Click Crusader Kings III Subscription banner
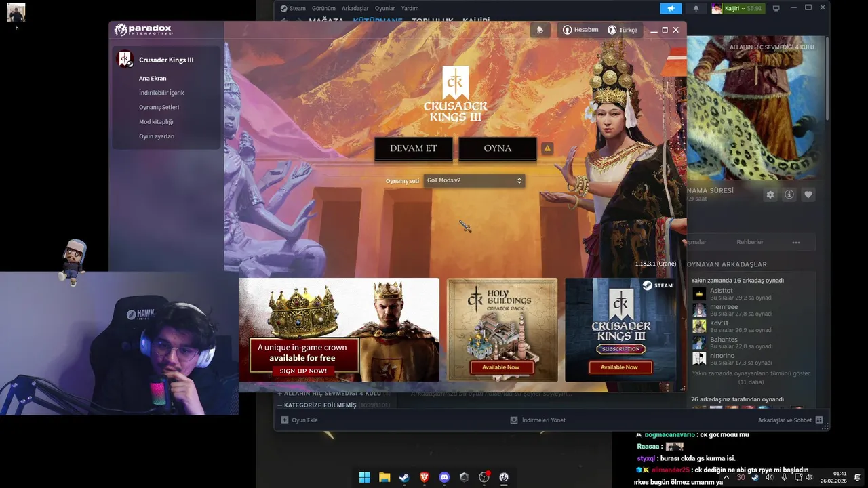Viewport: 868px width, 488px height. click(x=620, y=329)
